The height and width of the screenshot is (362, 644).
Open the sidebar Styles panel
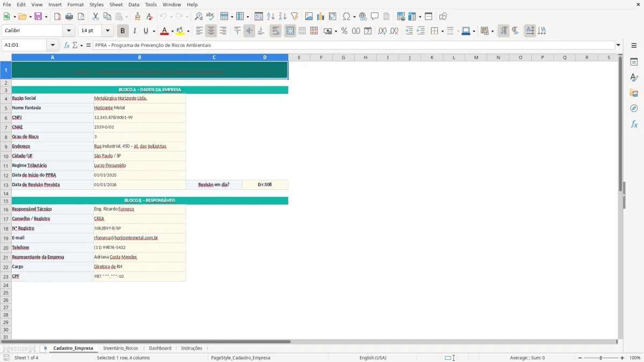coord(634,78)
